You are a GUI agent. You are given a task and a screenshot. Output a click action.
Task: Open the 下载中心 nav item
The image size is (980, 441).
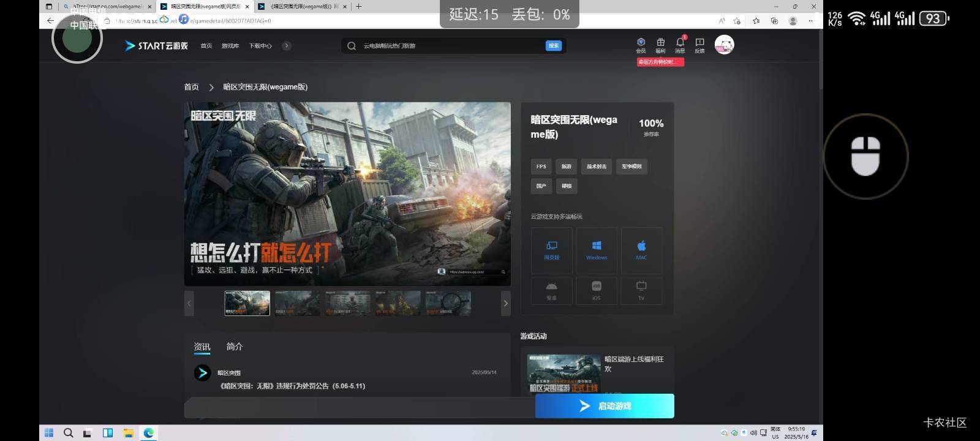260,46
